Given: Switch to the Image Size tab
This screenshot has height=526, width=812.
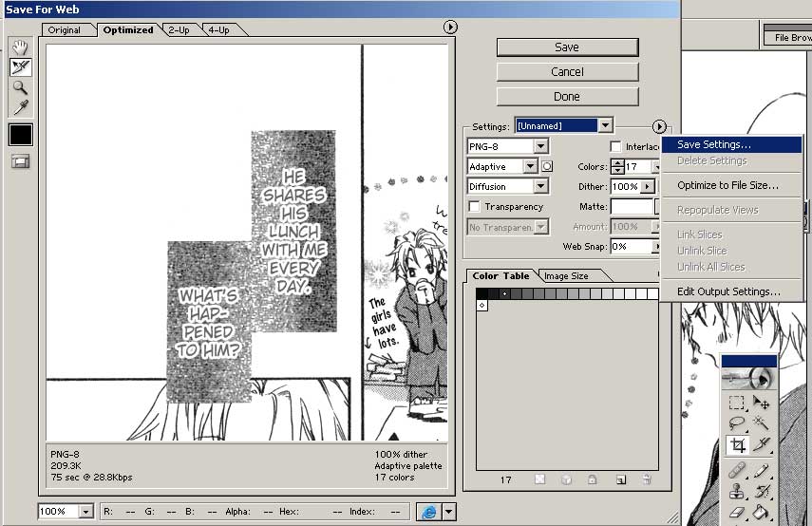Looking at the screenshot, I should click(566, 276).
